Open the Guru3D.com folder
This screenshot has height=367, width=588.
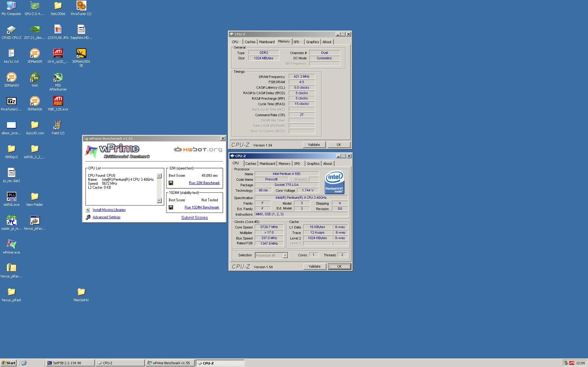35,125
